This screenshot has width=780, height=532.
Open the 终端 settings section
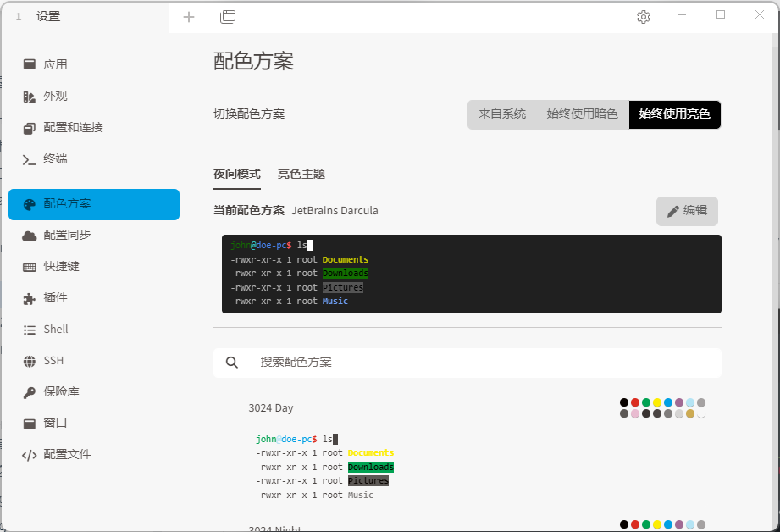pyautogui.click(x=93, y=158)
